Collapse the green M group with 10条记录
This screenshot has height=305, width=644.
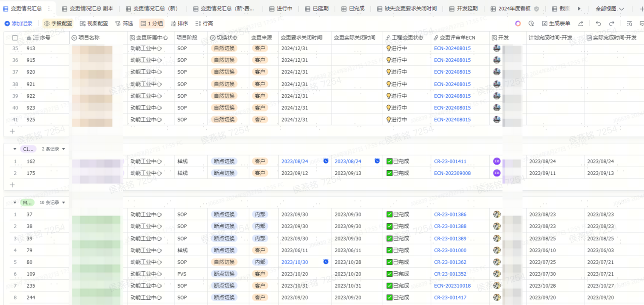point(15,203)
